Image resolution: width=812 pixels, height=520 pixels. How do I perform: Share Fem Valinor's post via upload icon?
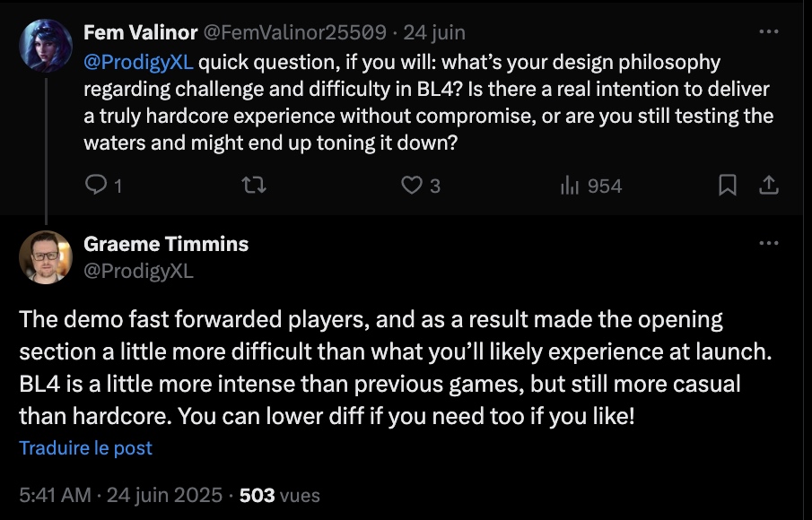(769, 185)
